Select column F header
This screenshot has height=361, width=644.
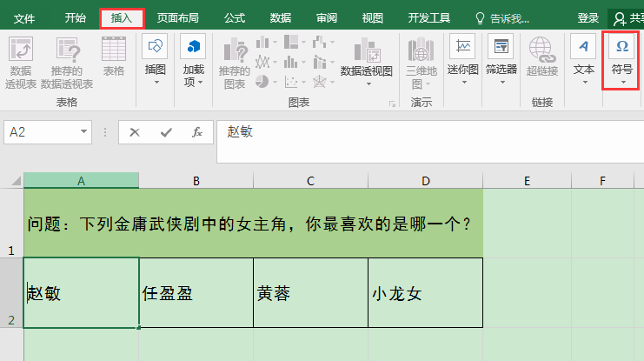click(x=602, y=181)
